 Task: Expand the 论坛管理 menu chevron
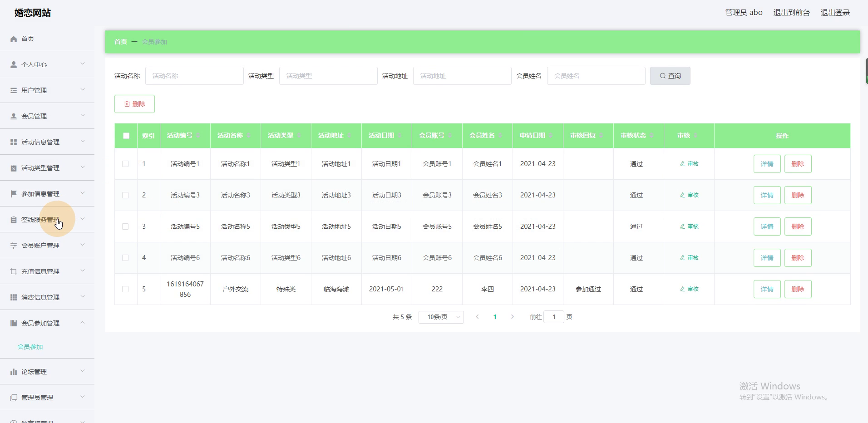click(x=83, y=371)
